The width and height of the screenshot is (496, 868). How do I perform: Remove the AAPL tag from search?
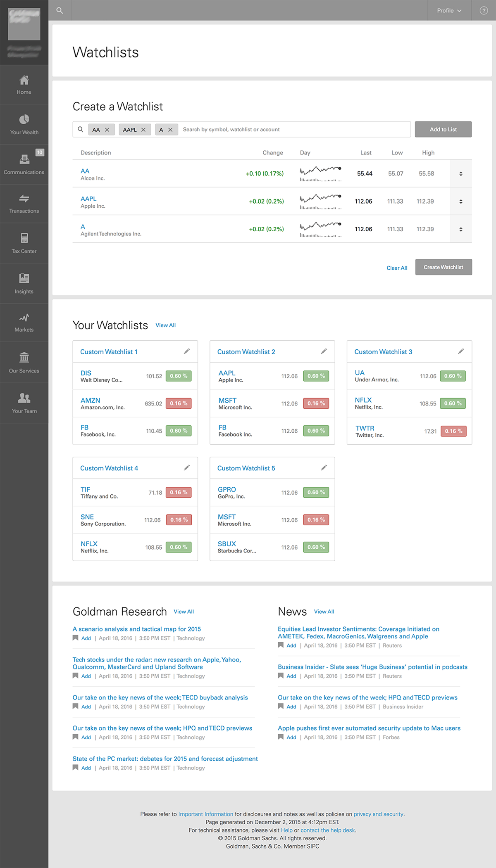(x=143, y=130)
